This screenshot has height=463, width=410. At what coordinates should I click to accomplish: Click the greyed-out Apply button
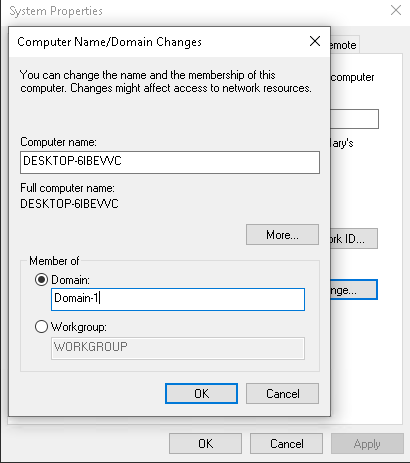pos(367,444)
